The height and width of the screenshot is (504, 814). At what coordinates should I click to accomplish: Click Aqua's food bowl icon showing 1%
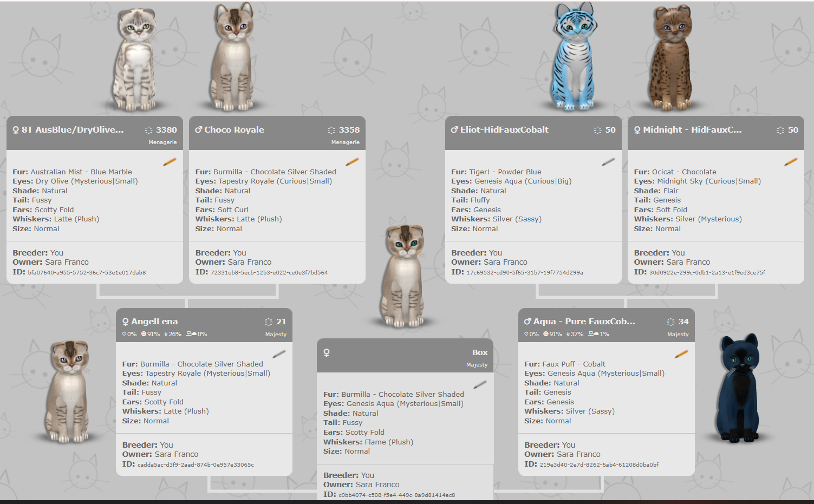point(594,334)
